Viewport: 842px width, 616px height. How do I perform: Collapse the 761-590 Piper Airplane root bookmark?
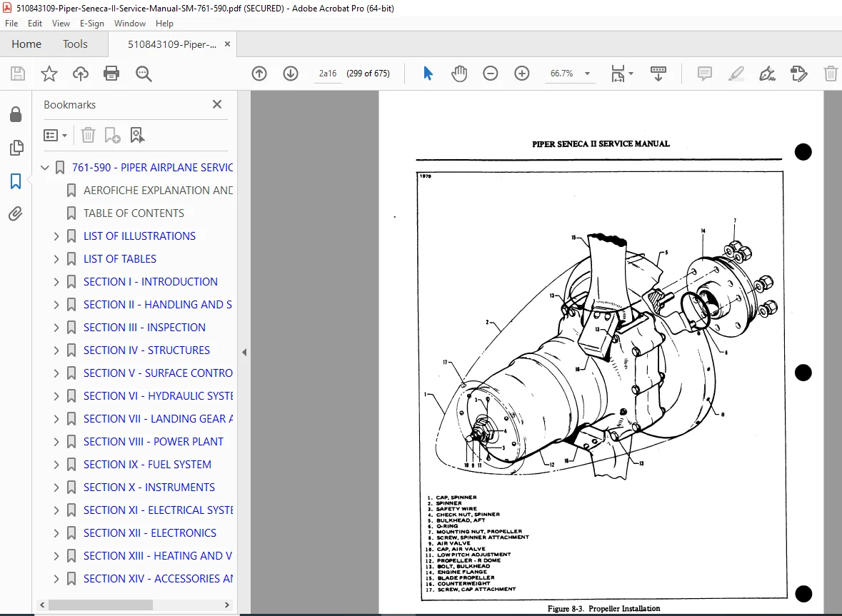[45, 168]
